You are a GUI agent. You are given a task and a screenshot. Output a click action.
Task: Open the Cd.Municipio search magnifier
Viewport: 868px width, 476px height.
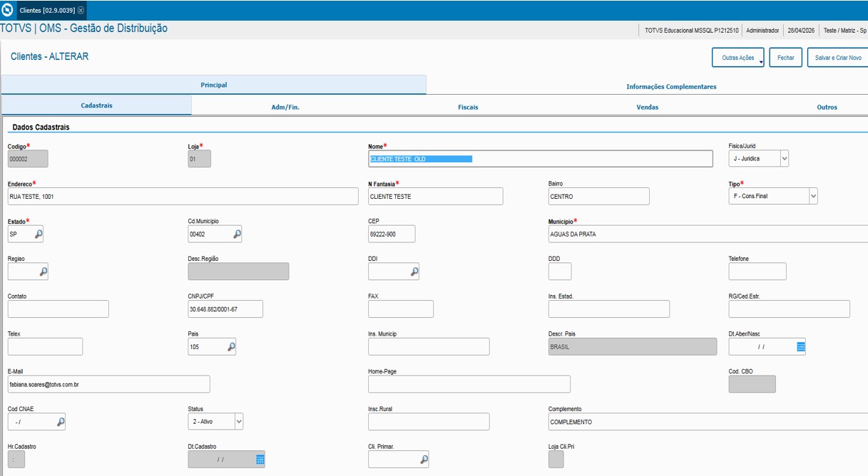click(237, 234)
